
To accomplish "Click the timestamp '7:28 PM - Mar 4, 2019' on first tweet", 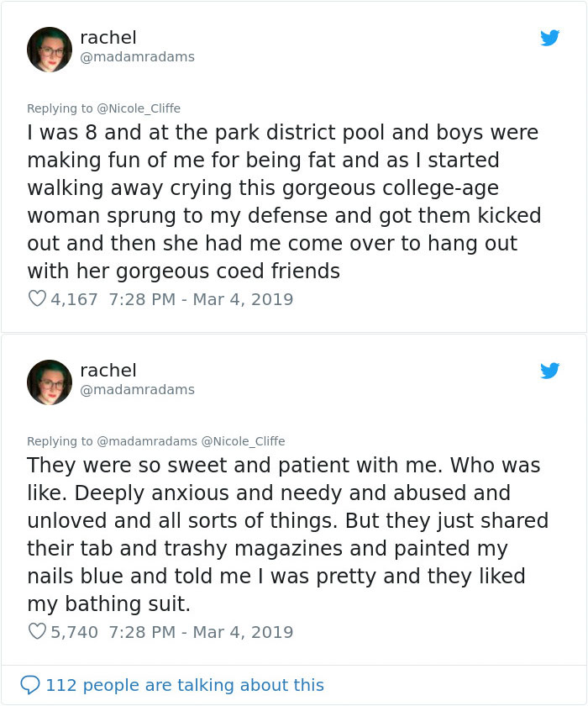I will point(200,298).
